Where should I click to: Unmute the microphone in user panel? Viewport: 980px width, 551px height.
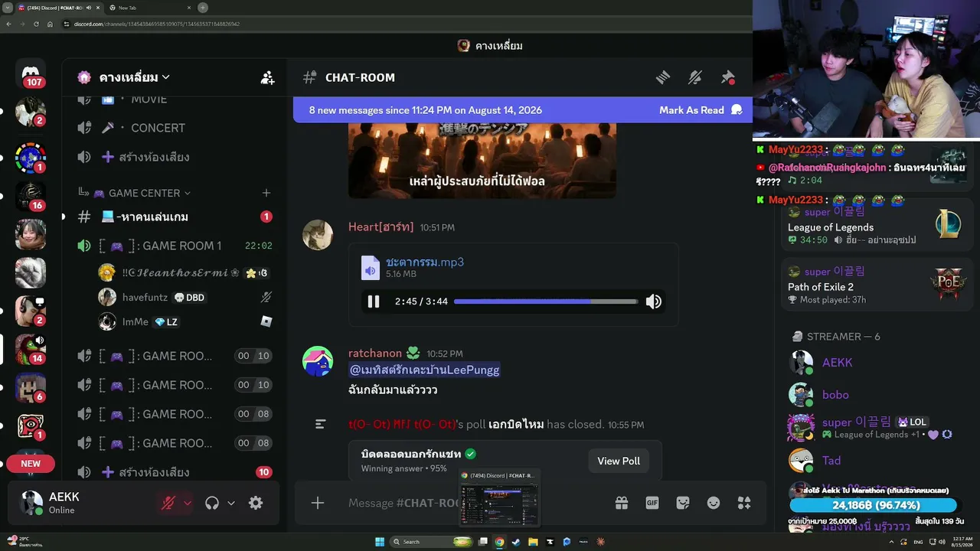coord(168,503)
